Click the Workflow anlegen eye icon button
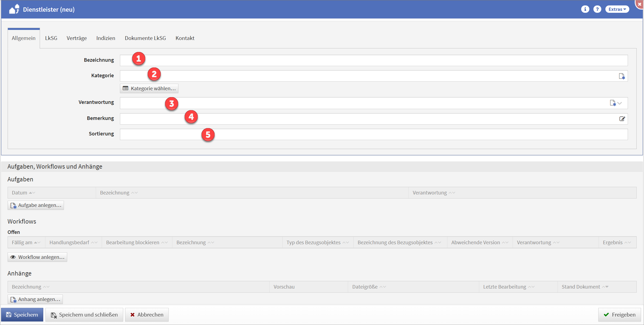The width and height of the screenshot is (644, 325). pos(37,257)
